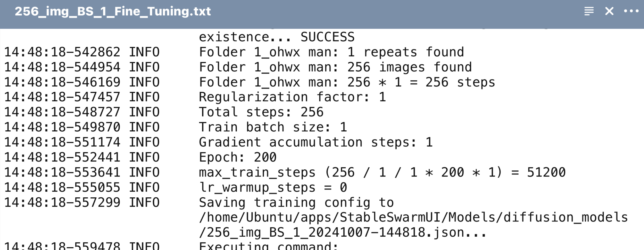Viewport: 644px width, 250px height.
Task: Click the text alignment lines icon
Action: point(589,11)
